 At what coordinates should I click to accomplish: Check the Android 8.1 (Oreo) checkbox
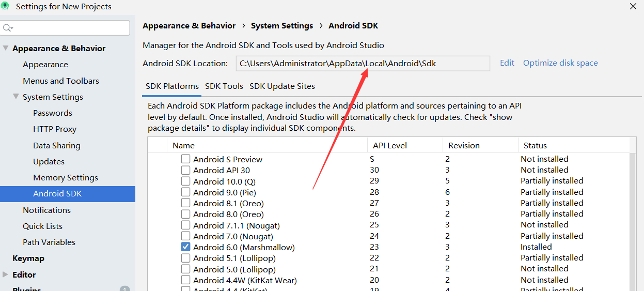tap(185, 203)
